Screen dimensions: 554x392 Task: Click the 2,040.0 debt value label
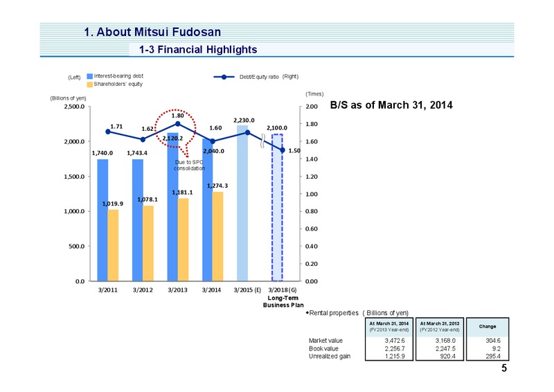click(x=213, y=151)
